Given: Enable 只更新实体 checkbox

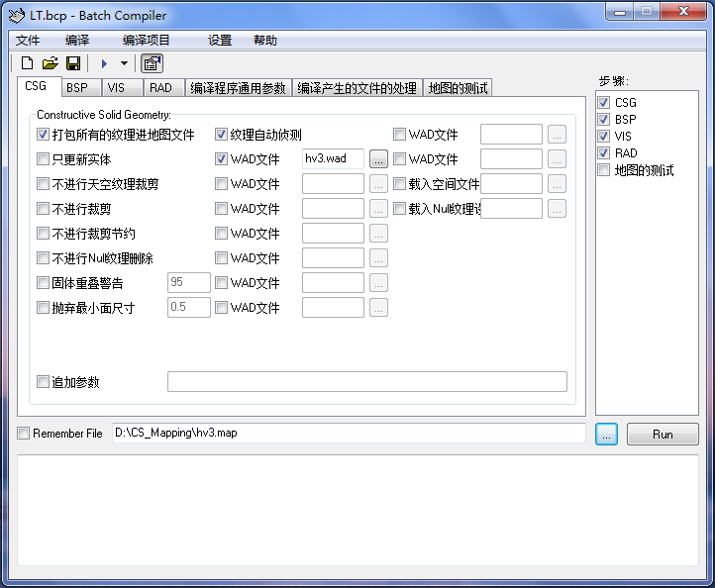Looking at the screenshot, I should [x=43, y=159].
